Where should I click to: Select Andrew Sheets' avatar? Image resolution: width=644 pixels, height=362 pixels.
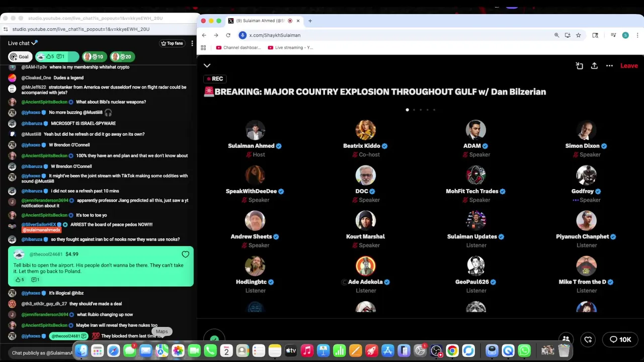255,221
